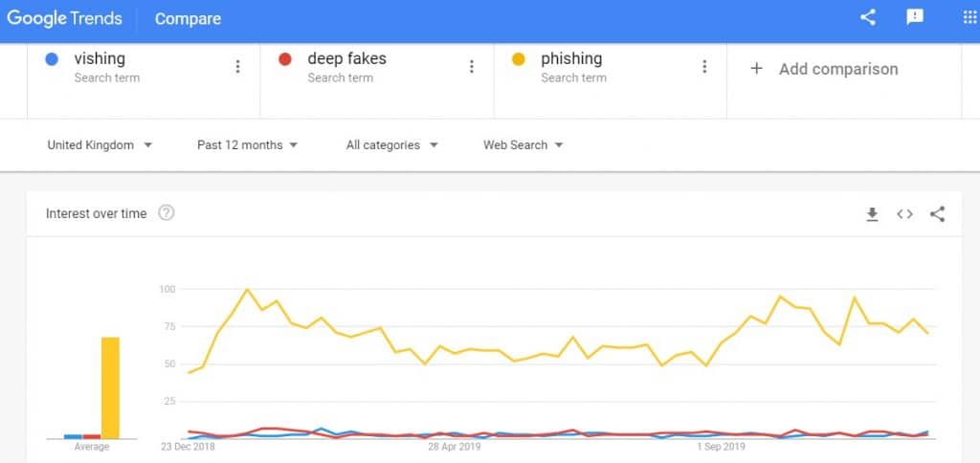Click the yellow phishing average bar
Screen dimensions: 980x463
(x=111, y=387)
